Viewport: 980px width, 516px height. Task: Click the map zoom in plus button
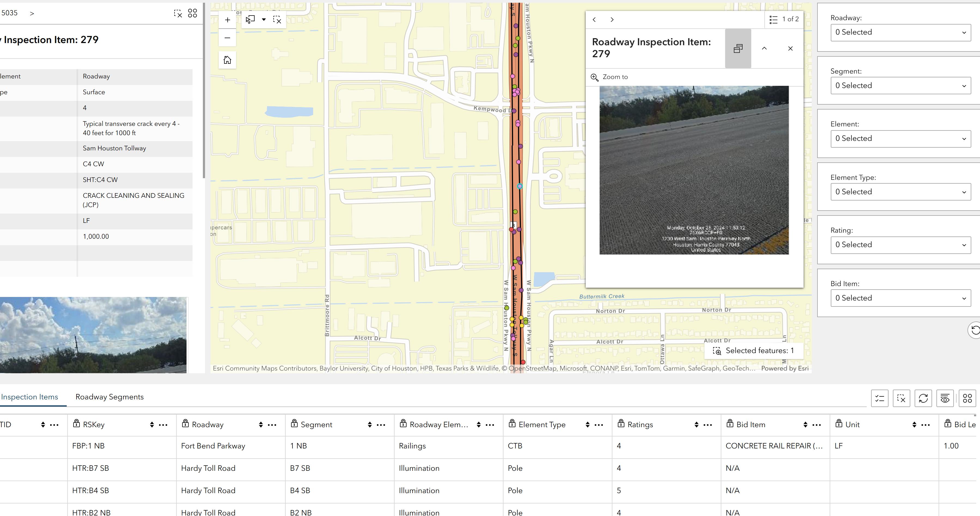[227, 20]
